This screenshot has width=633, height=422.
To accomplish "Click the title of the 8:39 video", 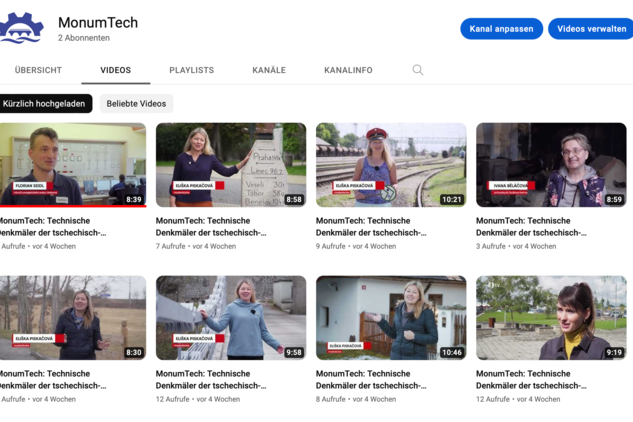I will point(53,227).
